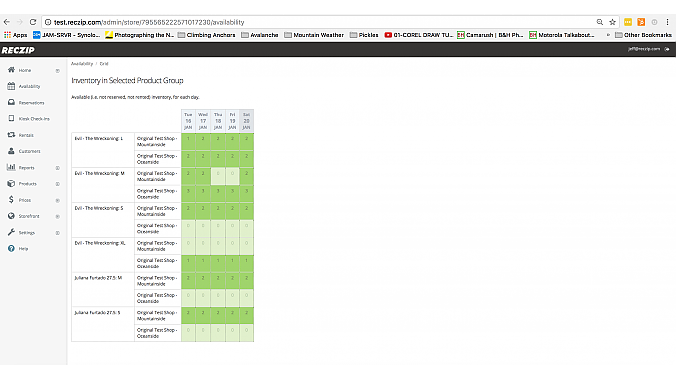676x380 pixels.
Task: Show more bookmarks overflow chevron
Action: tap(608, 35)
